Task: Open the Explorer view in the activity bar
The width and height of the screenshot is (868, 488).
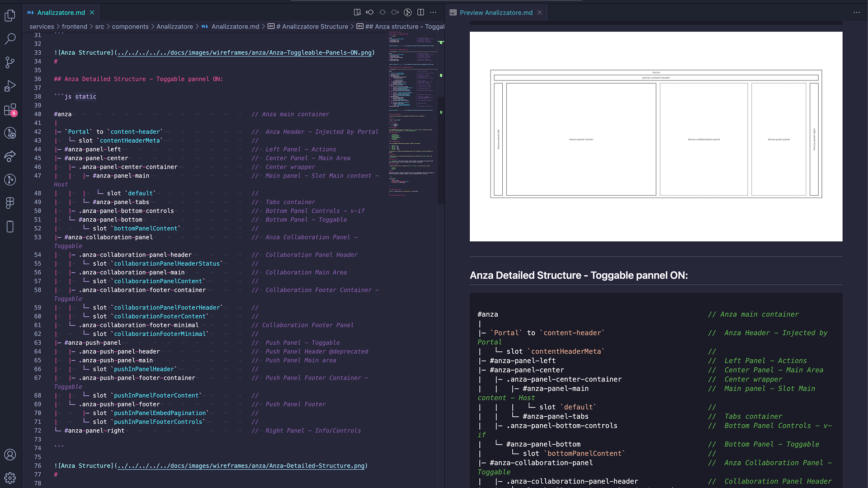Action: click(x=10, y=15)
